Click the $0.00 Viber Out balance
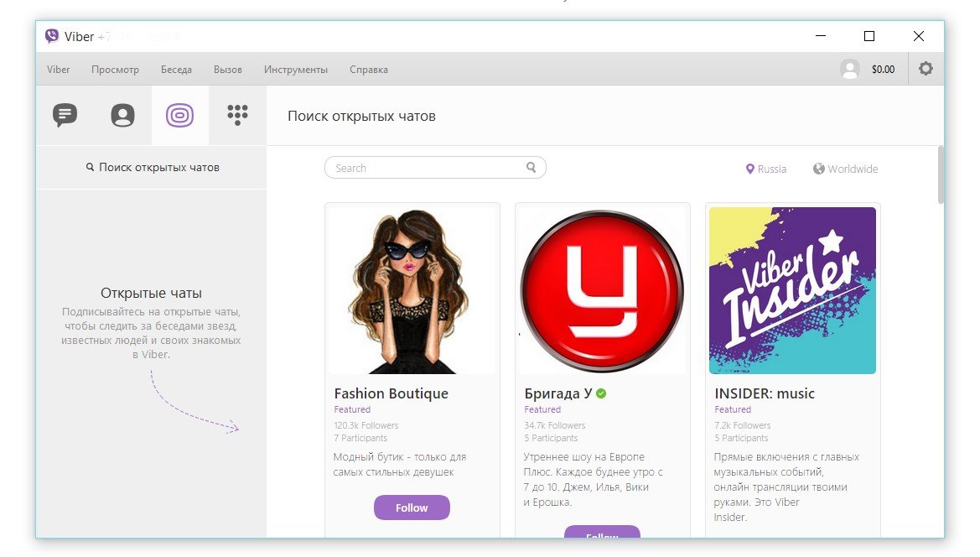Screen dimensions: 980x557 pos(883,70)
